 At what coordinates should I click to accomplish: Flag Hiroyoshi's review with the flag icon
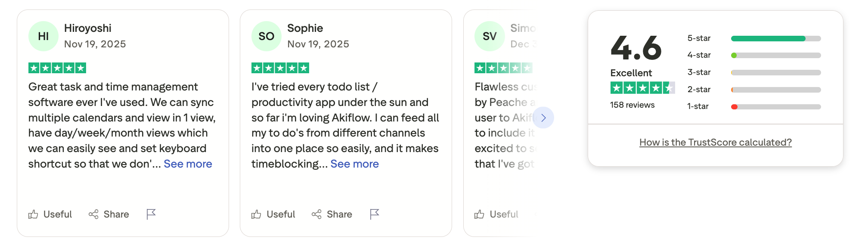pyautogui.click(x=151, y=214)
